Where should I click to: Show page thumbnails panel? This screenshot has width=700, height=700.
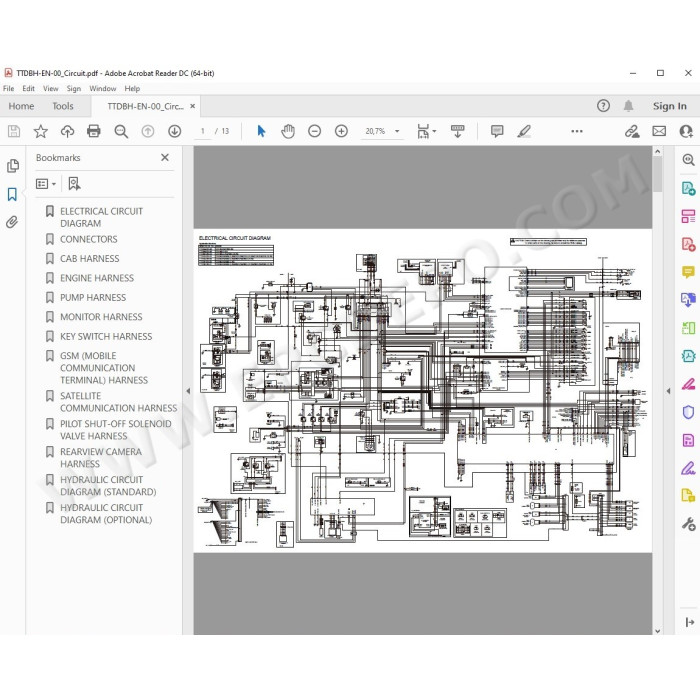[13, 166]
